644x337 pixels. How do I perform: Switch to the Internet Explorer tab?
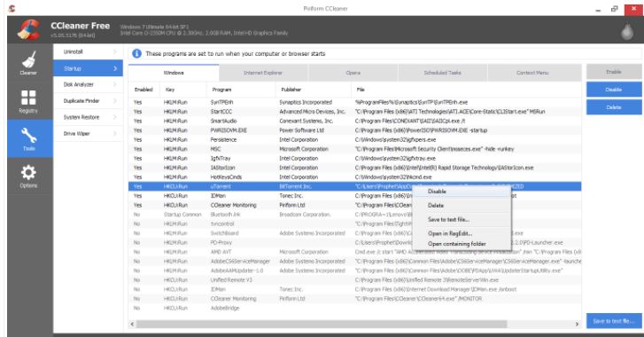(x=263, y=73)
